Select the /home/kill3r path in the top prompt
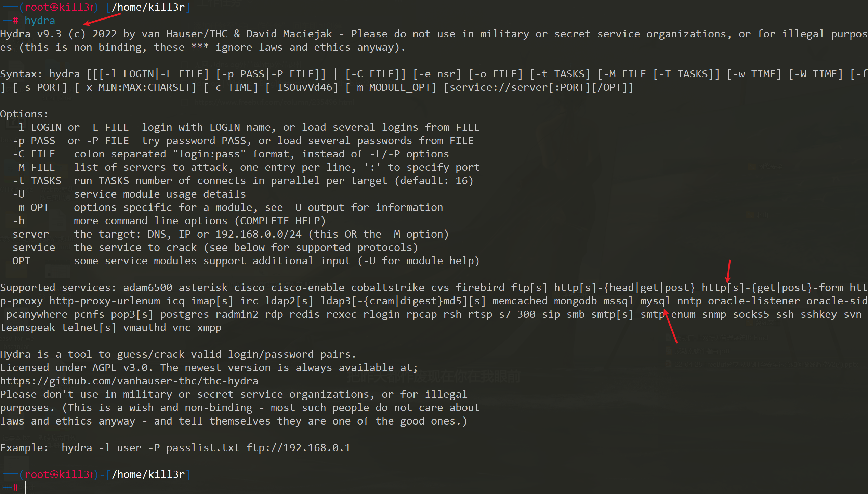Image resolution: width=868 pixels, height=494 pixels. [148, 7]
